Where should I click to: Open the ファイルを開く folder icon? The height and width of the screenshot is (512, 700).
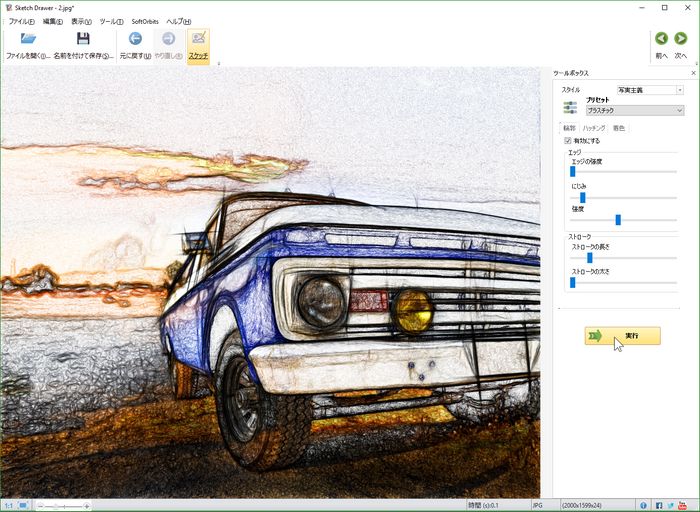(28, 39)
